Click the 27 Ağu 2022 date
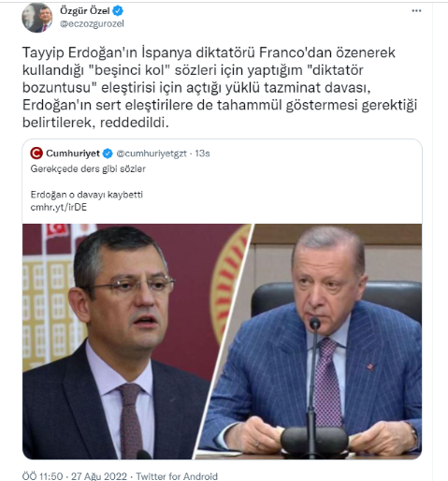Image resolution: width=448 pixels, height=481 pixels. pos(99,476)
